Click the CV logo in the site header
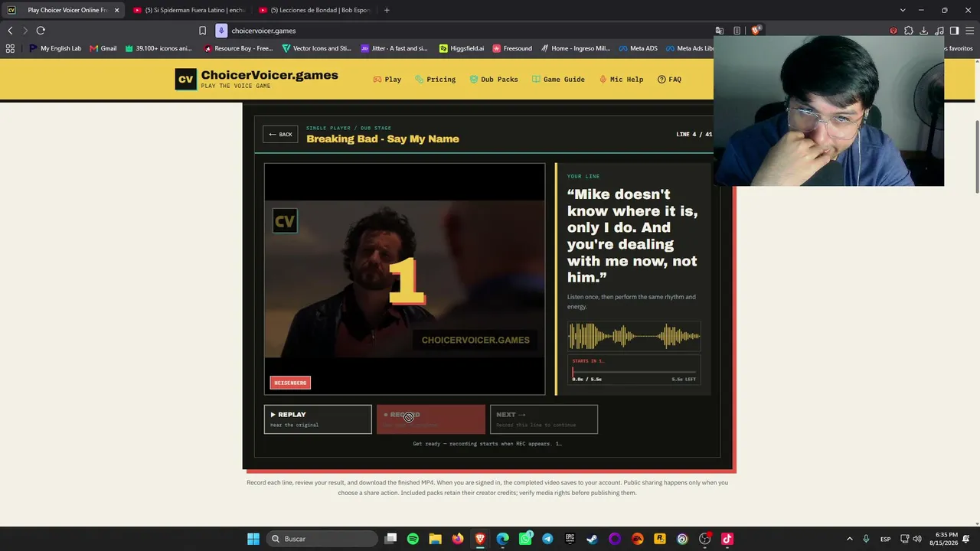This screenshot has width=980, height=551. [185, 79]
